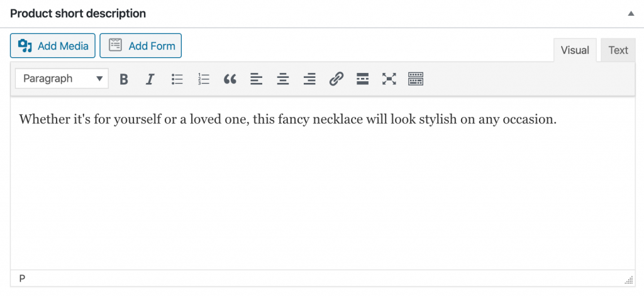This screenshot has width=644, height=296.
Task: Click the P element path indicator
Action: [x=22, y=279]
